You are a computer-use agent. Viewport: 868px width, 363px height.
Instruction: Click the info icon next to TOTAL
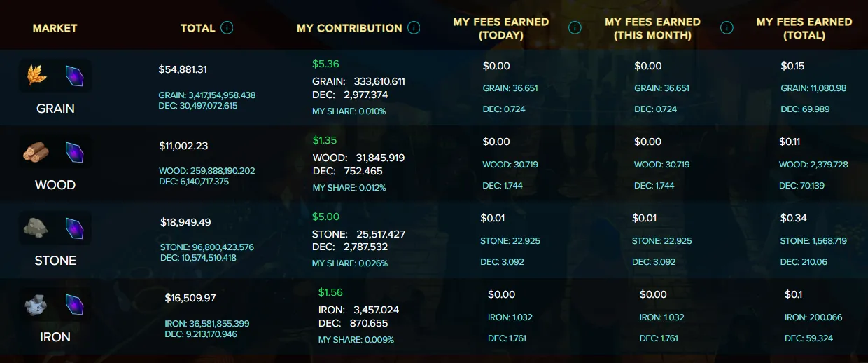pyautogui.click(x=227, y=28)
